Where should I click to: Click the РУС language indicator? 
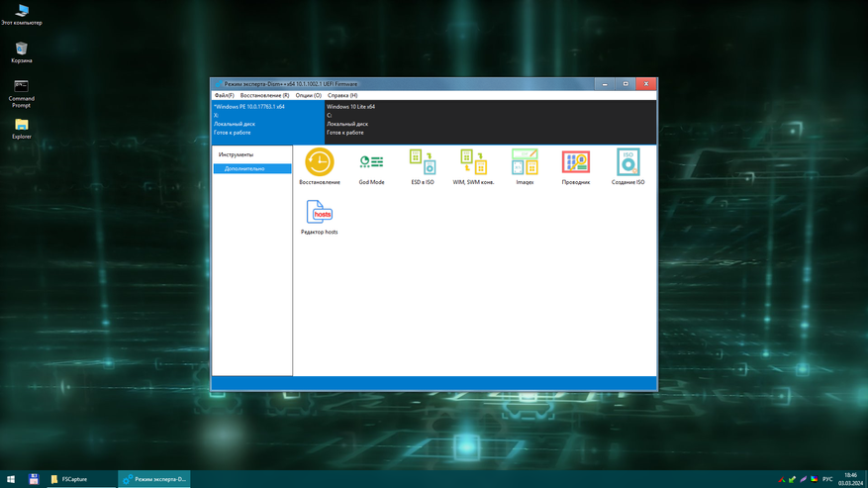pos(827,479)
